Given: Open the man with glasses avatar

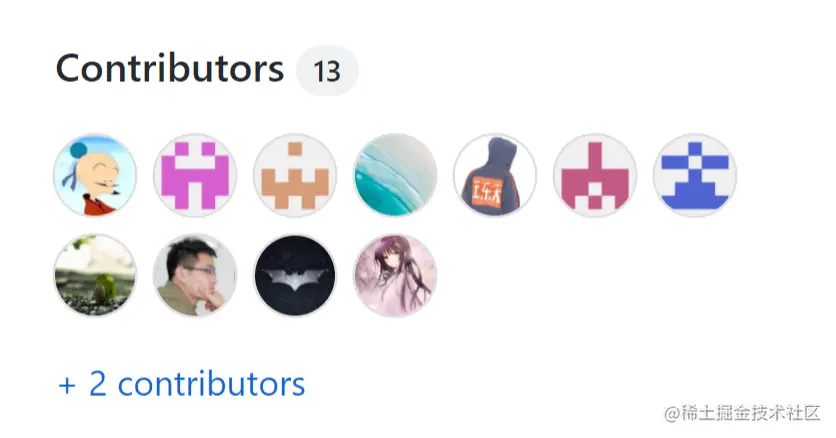Looking at the screenshot, I should [195, 275].
